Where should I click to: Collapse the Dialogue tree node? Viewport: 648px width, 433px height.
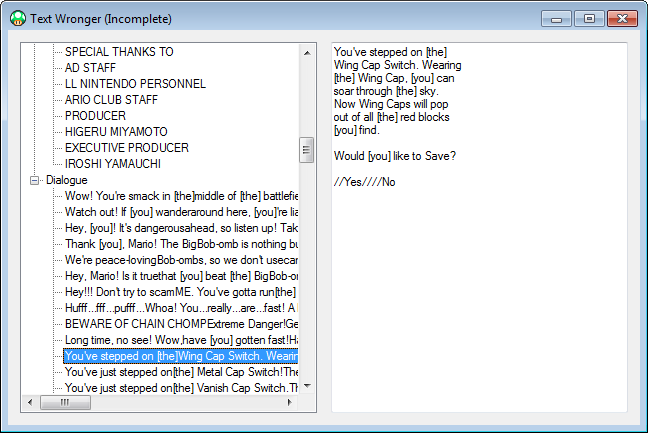pos(35,181)
